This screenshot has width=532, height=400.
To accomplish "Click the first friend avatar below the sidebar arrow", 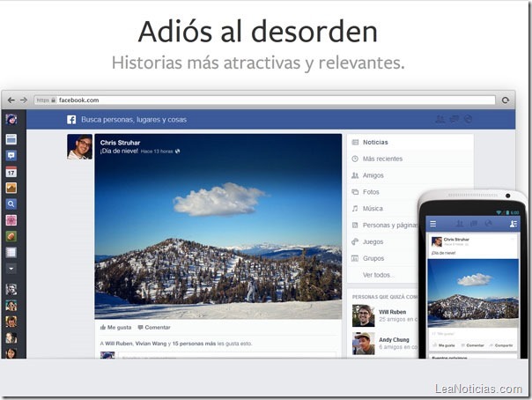I will pos(11,289).
